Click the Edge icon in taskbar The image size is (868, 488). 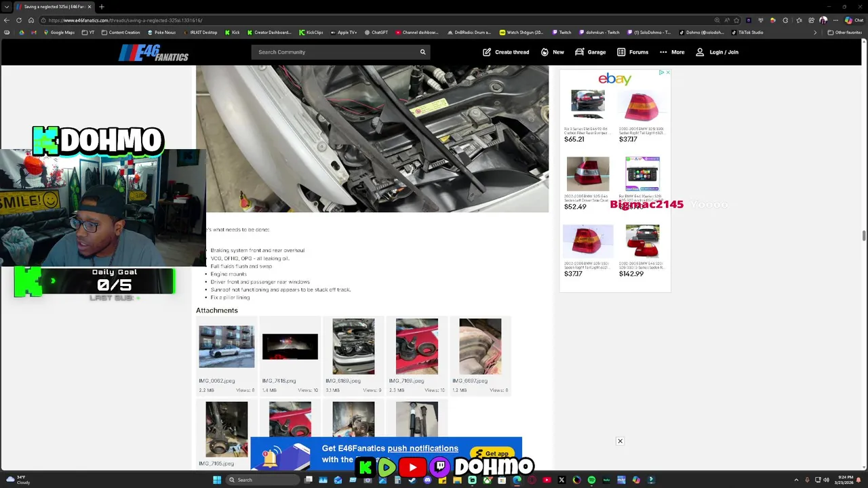click(x=517, y=480)
